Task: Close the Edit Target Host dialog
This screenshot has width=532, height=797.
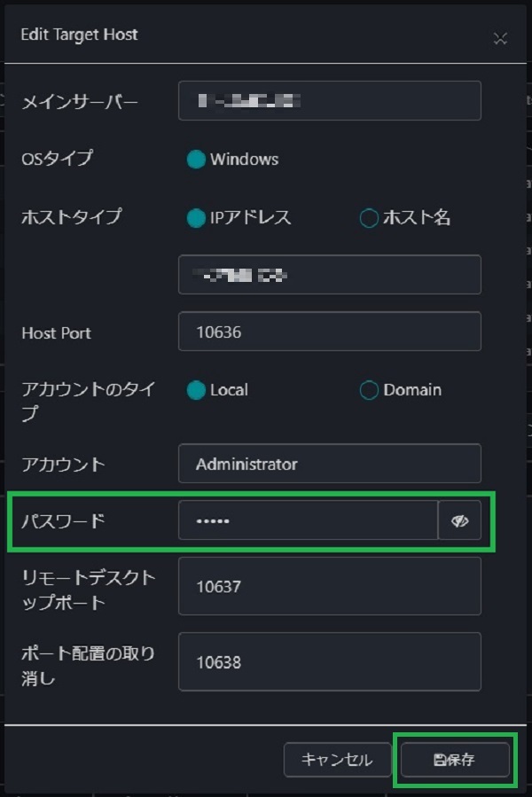Action: click(501, 37)
